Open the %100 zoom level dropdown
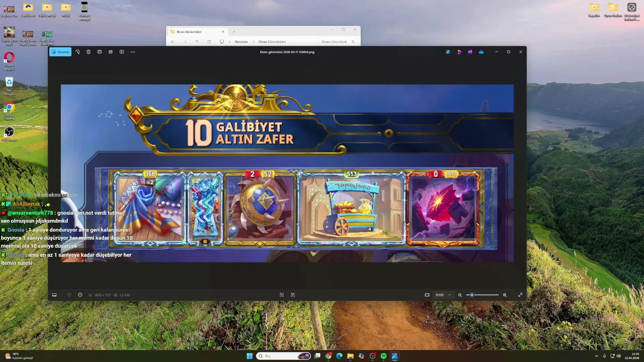 coord(443,295)
